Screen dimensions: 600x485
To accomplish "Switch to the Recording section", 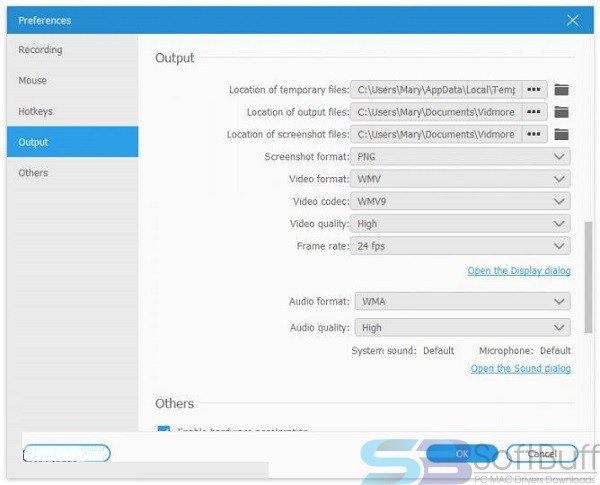I will click(x=72, y=50).
